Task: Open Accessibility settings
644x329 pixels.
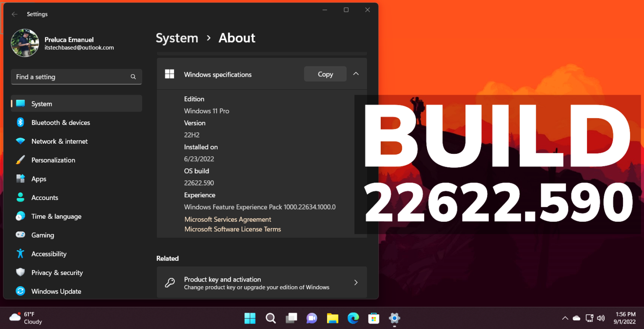Action: click(x=49, y=254)
